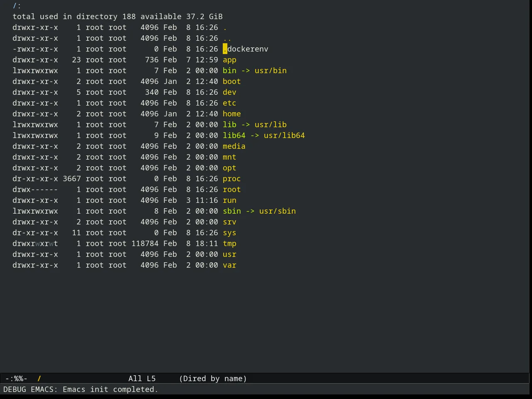Open the etc directory entry
Screen dimensions: 532x399
[229, 103]
